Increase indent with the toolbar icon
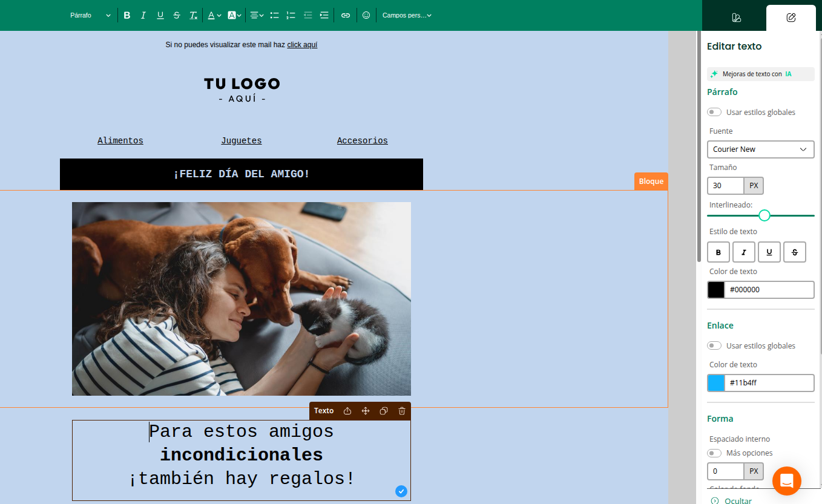The height and width of the screenshot is (504, 822). 324,15
